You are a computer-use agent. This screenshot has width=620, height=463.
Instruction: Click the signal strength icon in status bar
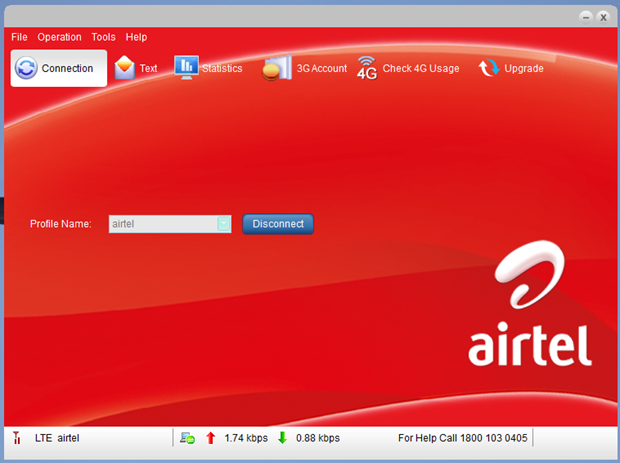click(16, 438)
